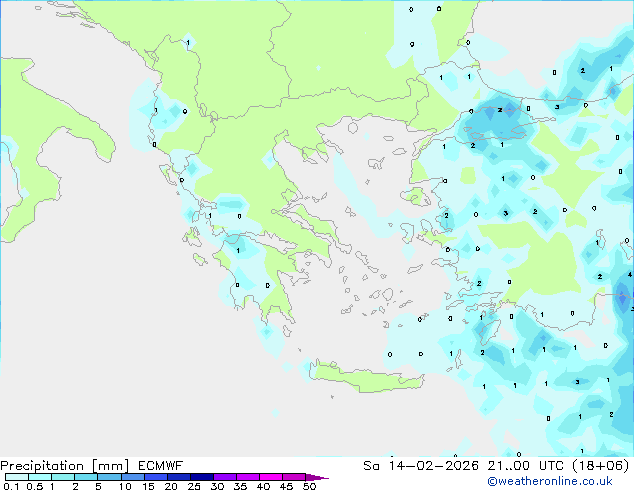634x490 pixels.
Task: Select the 35–40 mm legend color swatch
Action: (x=247, y=477)
